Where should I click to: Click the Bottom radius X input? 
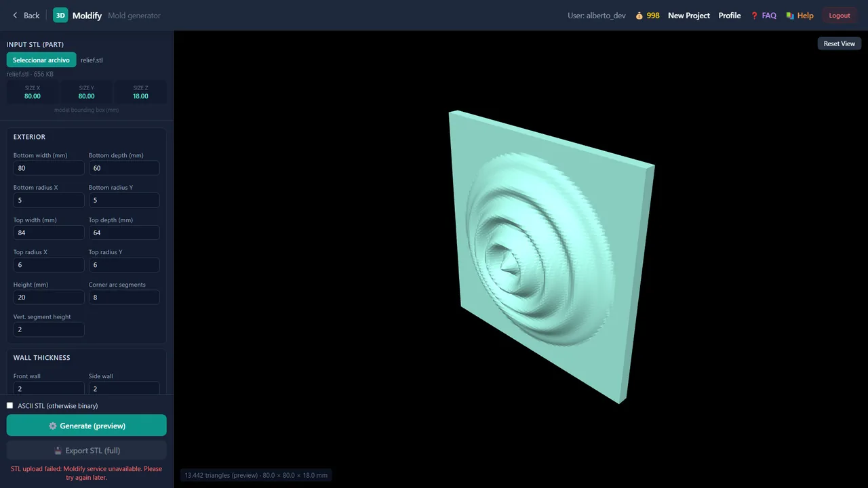[49, 200]
